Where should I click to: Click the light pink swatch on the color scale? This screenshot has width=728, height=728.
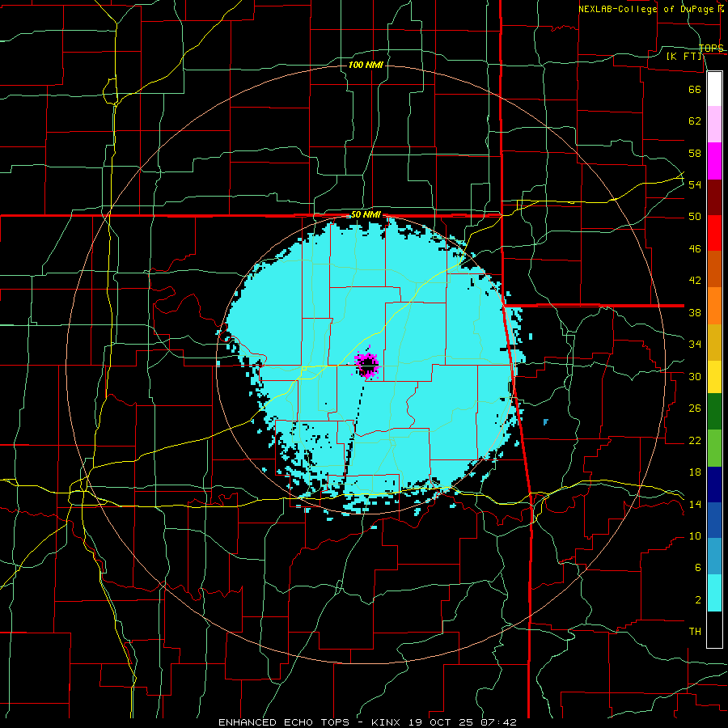coord(714,125)
